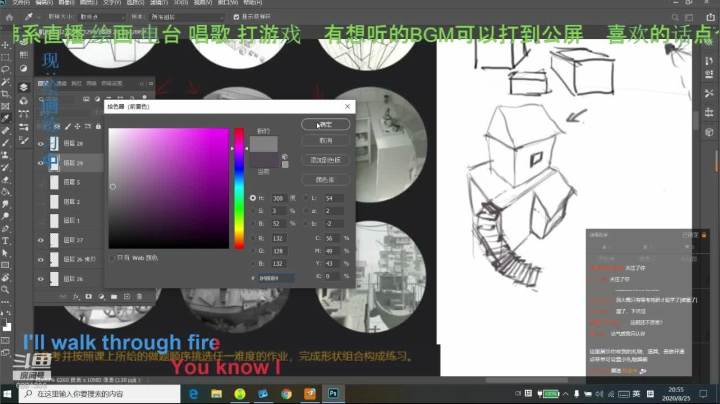
Task: Open the layers panel flyout menu
Action: [x=151, y=84]
